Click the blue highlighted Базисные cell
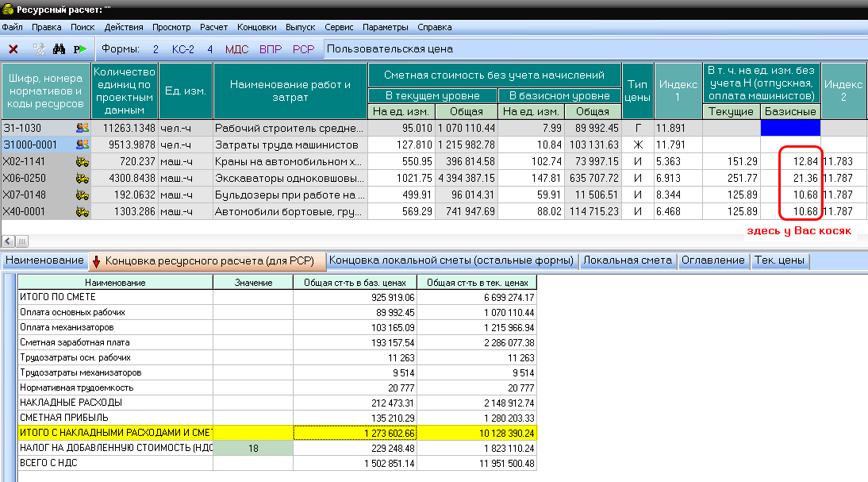868x482 pixels. click(790, 127)
